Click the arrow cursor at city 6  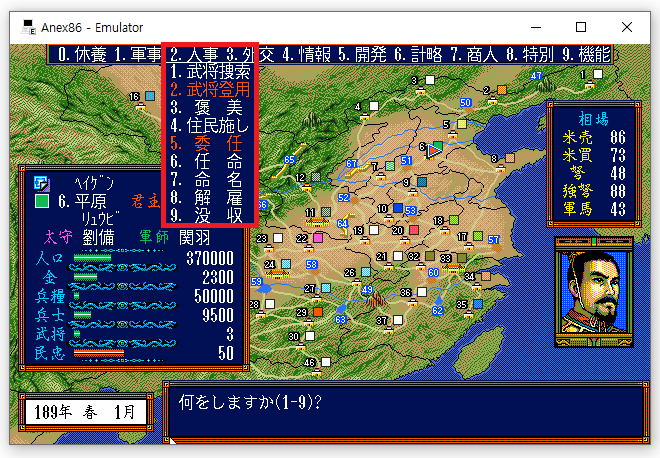[432, 151]
